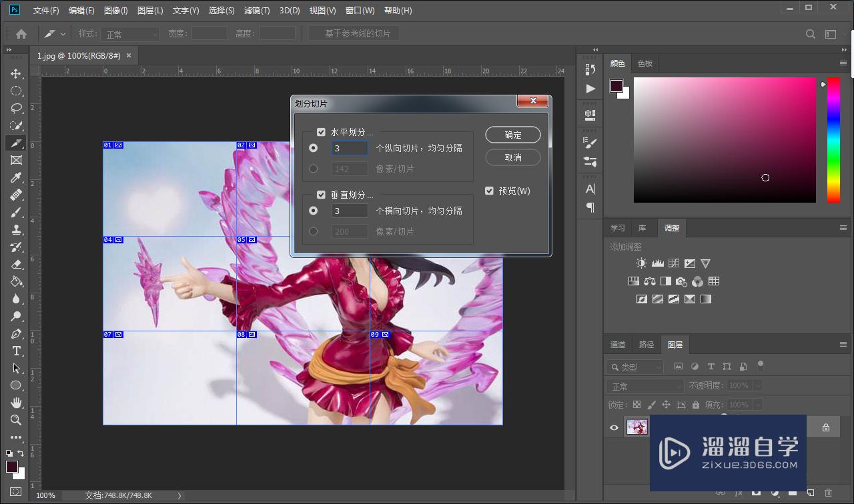Open the 图像(I) menu
The height and width of the screenshot is (504, 854).
click(116, 11)
